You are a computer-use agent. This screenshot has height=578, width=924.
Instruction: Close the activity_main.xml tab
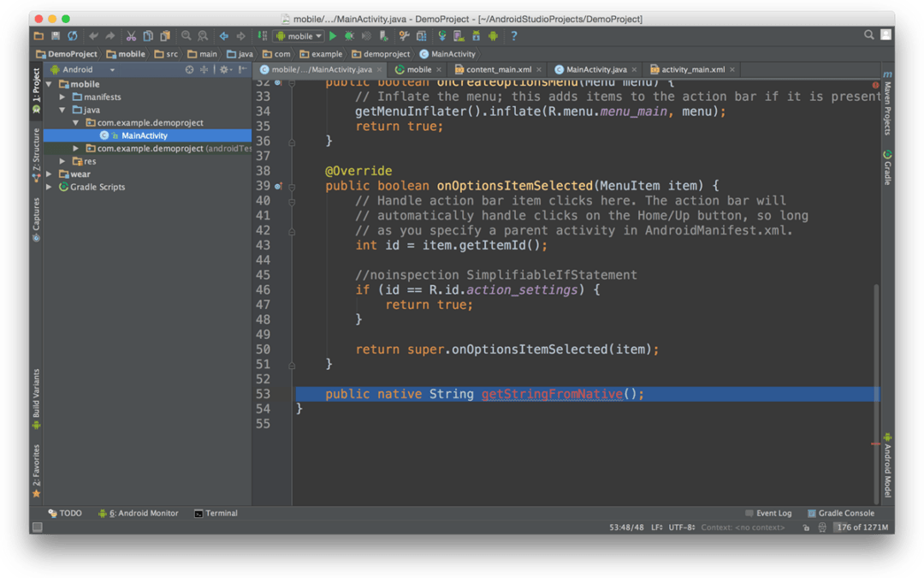pos(731,69)
